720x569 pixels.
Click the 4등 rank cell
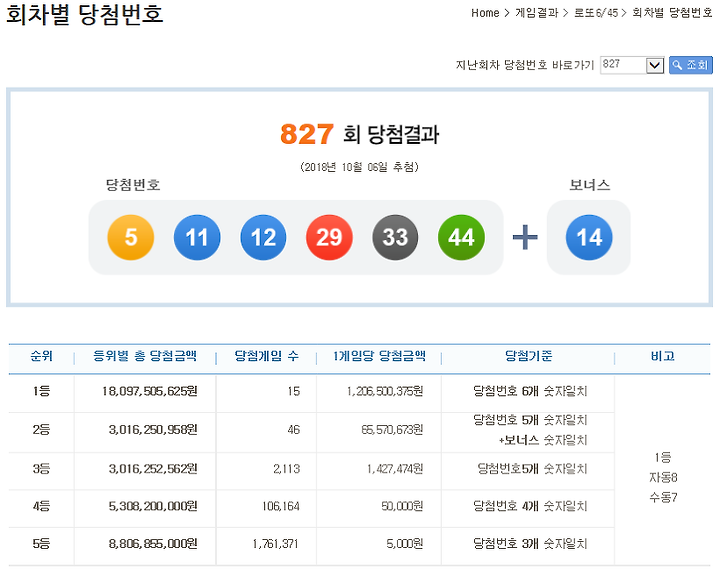pyautogui.click(x=41, y=506)
